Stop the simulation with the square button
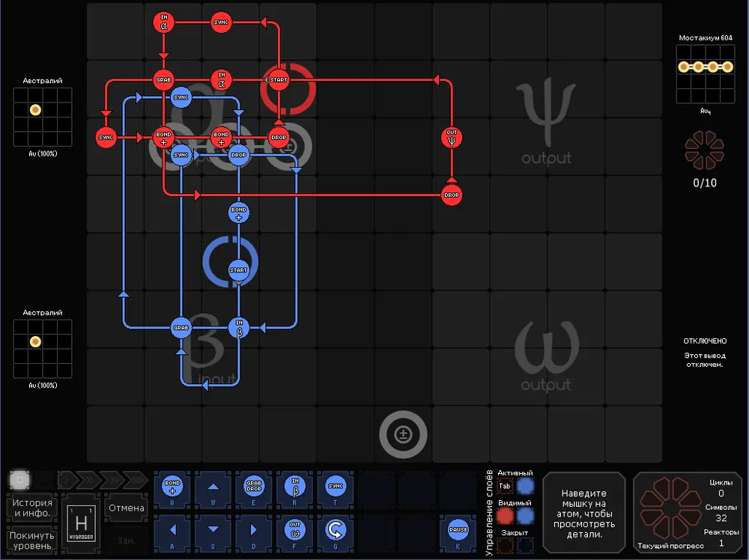The image size is (749, 560). click(19, 480)
